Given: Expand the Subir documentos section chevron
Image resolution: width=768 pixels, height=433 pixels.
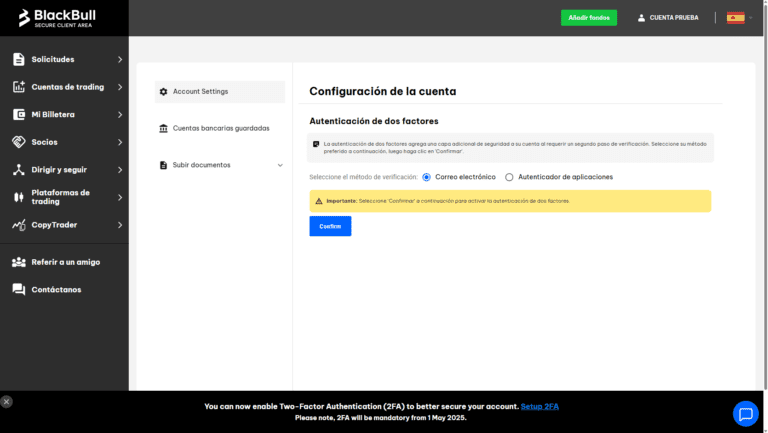Looking at the screenshot, I should tap(280, 165).
